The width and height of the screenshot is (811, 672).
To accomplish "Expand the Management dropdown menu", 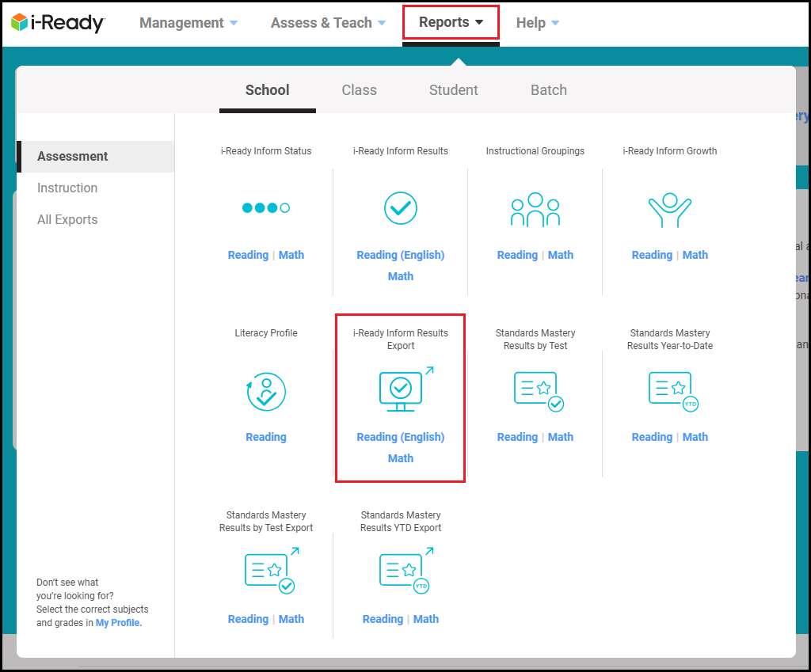I will pyautogui.click(x=188, y=23).
